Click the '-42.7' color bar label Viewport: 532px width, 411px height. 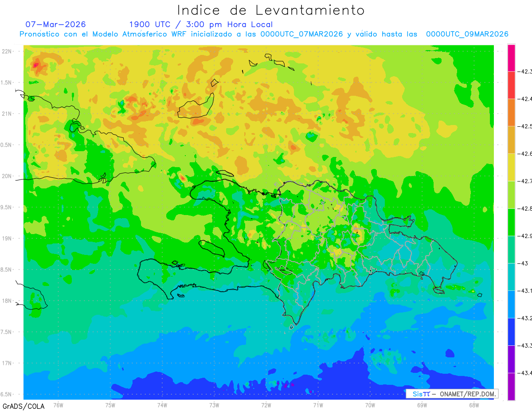(525, 181)
